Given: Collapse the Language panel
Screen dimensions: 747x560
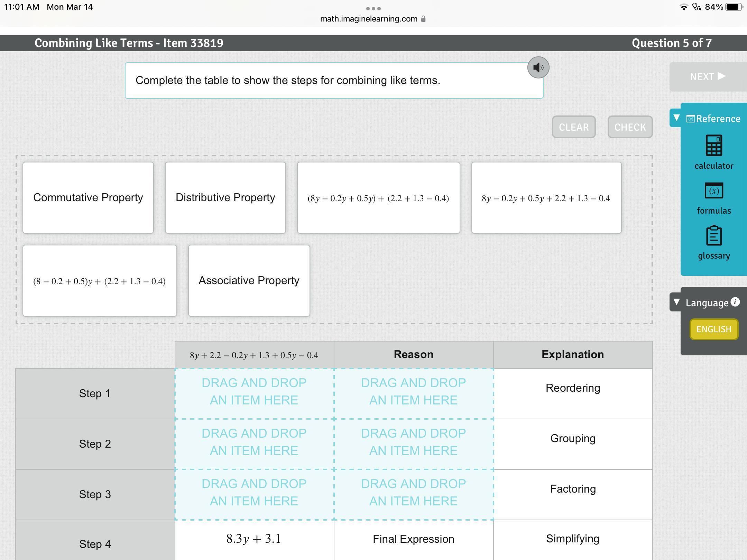Looking at the screenshot, I should click(x=676, y=302).
